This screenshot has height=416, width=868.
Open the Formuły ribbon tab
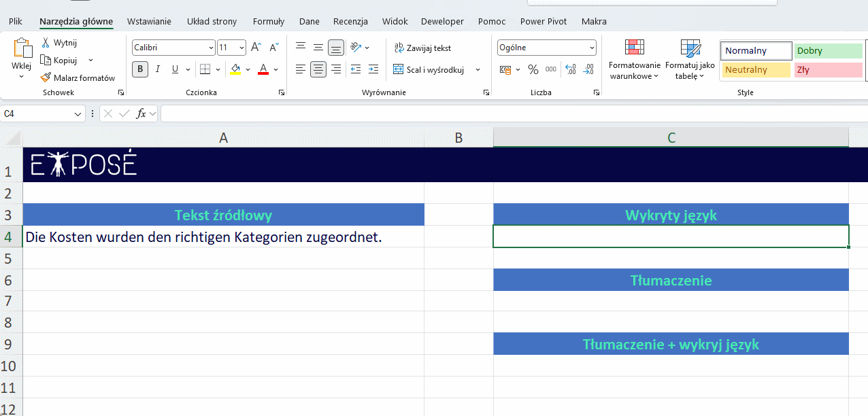(x=268, y=21)
